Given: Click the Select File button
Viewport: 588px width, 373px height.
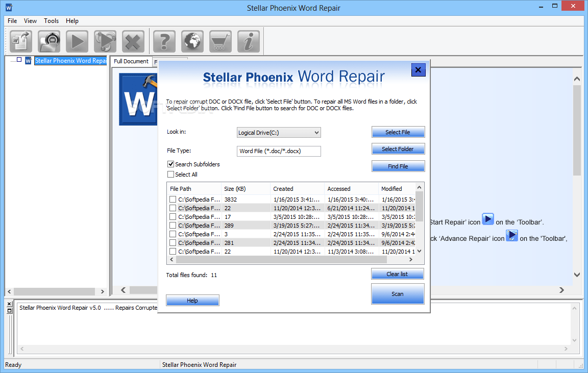Looking at the screenshot, I should click(x=398, y=132).
